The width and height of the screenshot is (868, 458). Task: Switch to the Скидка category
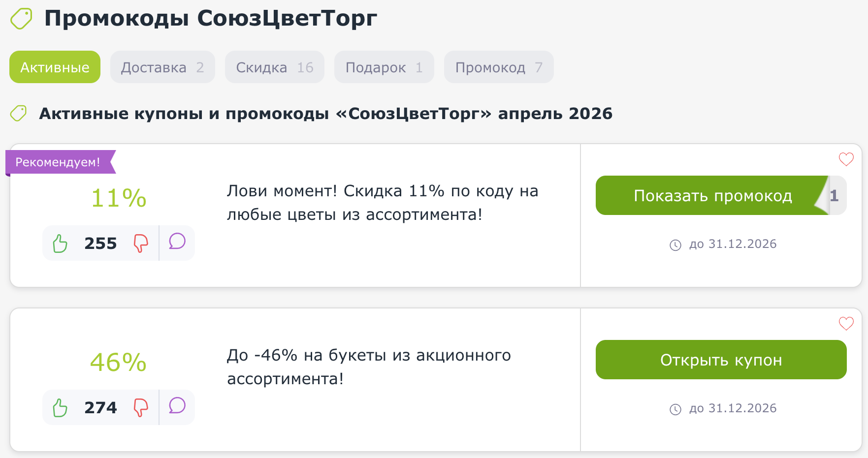point(274,66)
